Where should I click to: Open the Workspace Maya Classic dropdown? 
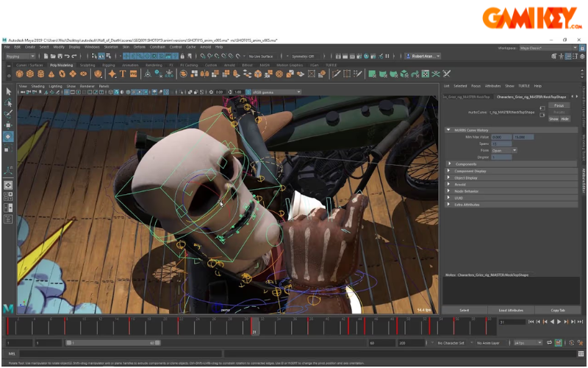548,48
